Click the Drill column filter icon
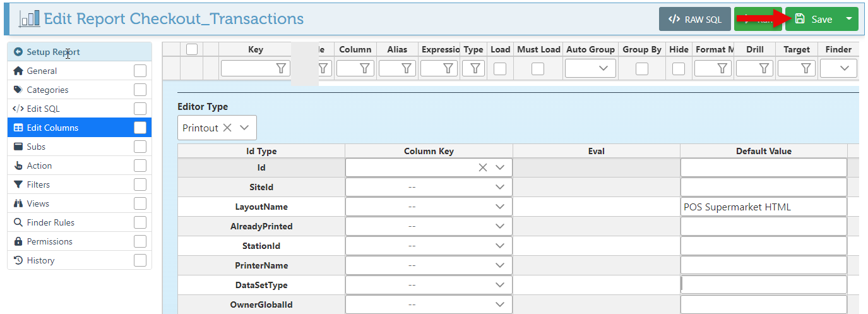Screen dimensions: 868x314 (x=764, y=68)
